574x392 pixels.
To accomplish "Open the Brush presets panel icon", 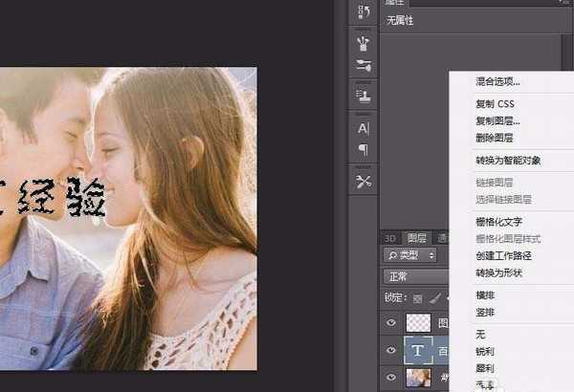I will pyautogui.click(x=364, y=43).
